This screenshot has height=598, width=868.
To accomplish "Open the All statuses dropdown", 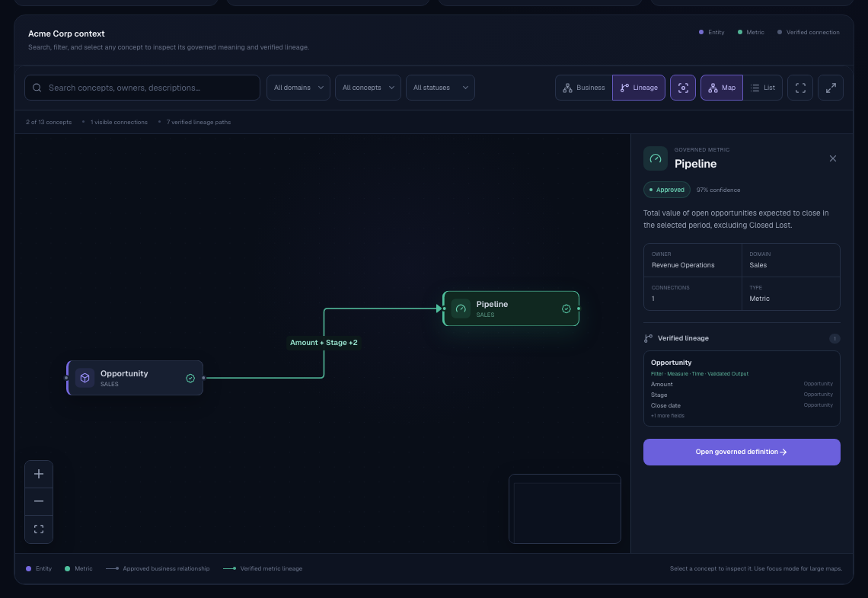I will point(441,88).
